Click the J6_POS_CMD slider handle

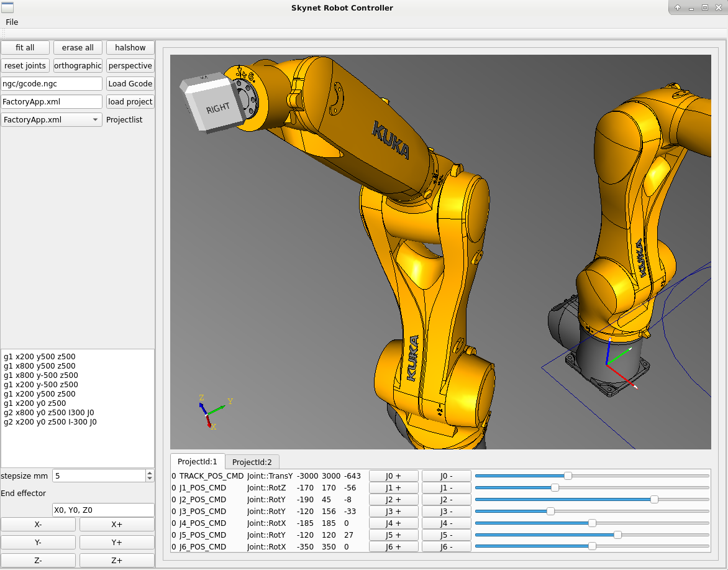pyautogui.click(x=592, y=546)
